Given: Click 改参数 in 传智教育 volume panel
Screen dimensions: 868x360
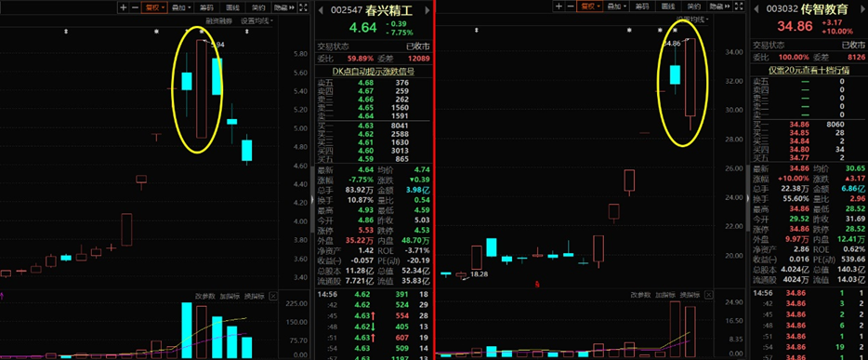Looking at the screenshot, I should point(640,295).
